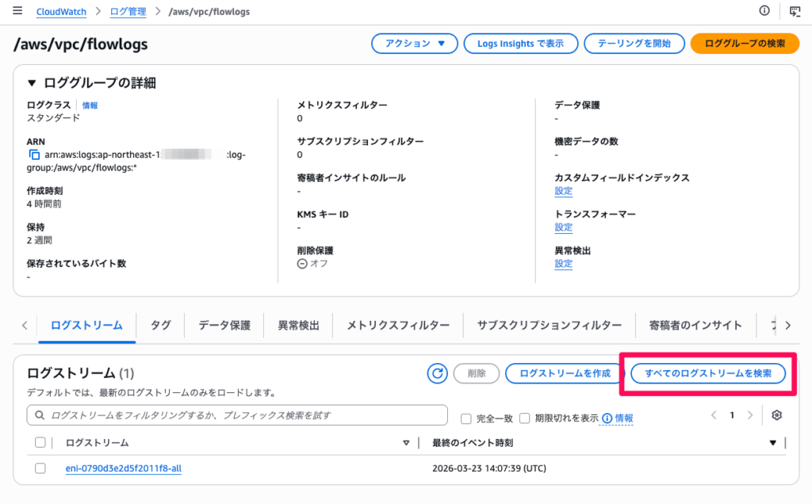
Task: Enable the 完全一致 checkbox
Action: 466,418
